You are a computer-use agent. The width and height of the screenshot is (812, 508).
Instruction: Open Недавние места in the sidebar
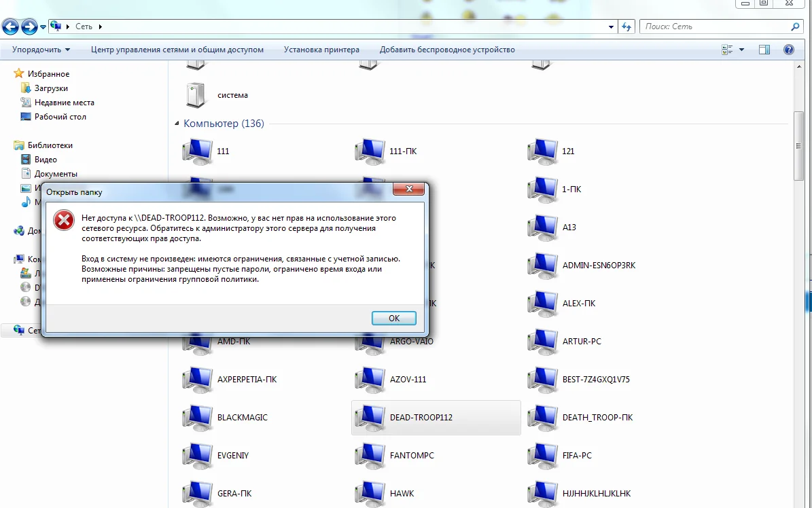point(57,103)
